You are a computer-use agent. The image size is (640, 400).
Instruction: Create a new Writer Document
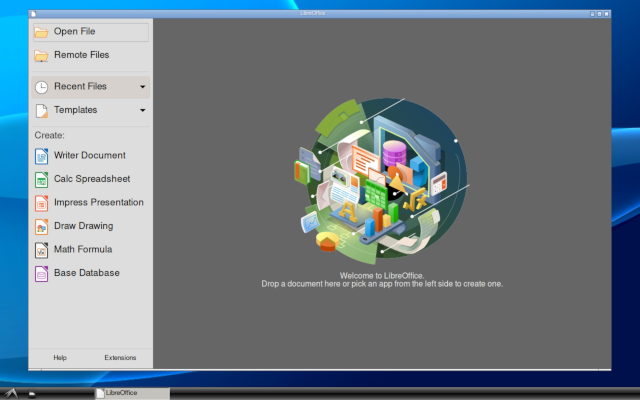91,156
